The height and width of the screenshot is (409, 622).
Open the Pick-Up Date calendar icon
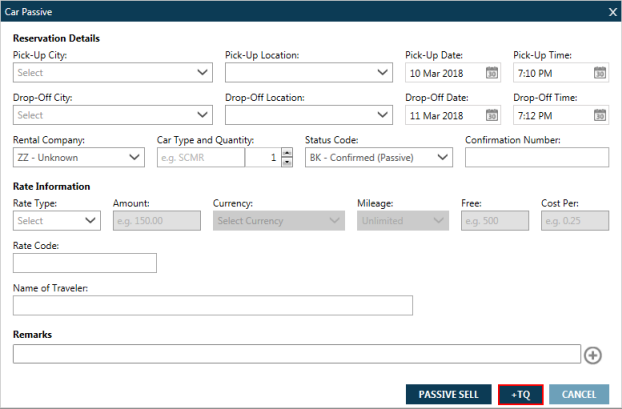pos(491,73)
